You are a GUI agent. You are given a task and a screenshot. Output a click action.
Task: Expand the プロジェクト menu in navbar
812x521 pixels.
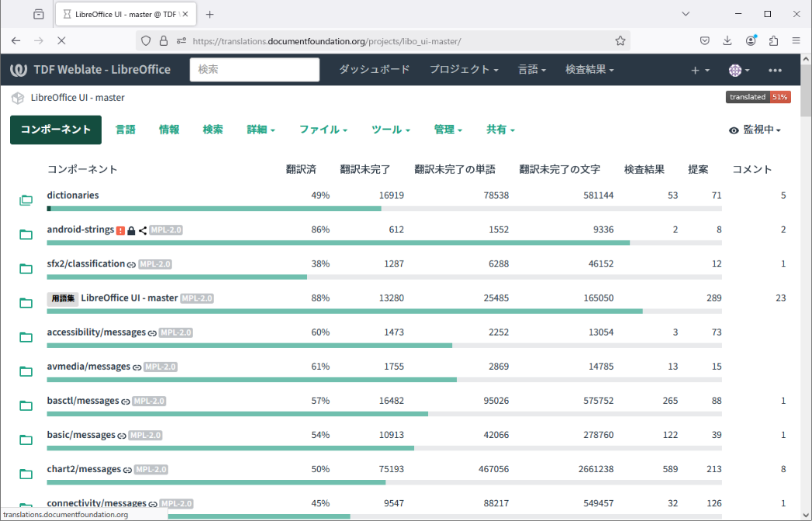point(464,70)
